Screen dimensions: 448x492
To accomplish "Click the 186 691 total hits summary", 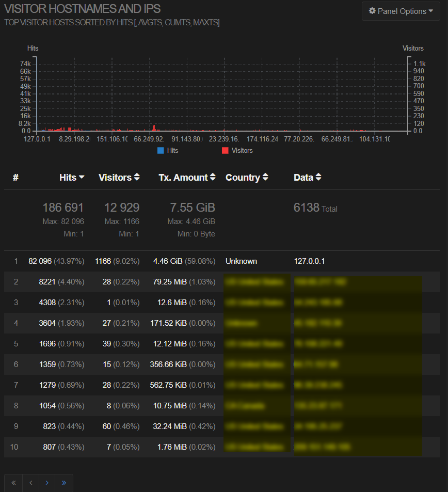I will point(63,208).
